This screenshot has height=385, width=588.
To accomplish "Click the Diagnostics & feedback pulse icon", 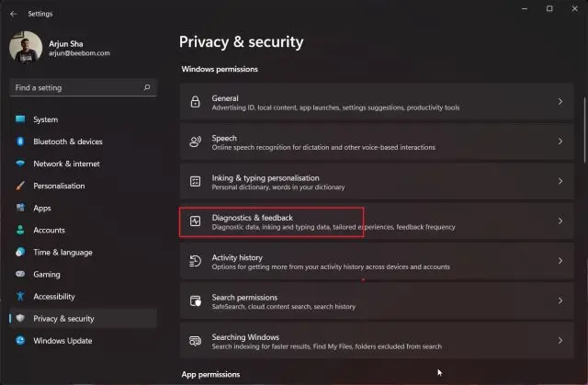I will [x=195, y=221].
